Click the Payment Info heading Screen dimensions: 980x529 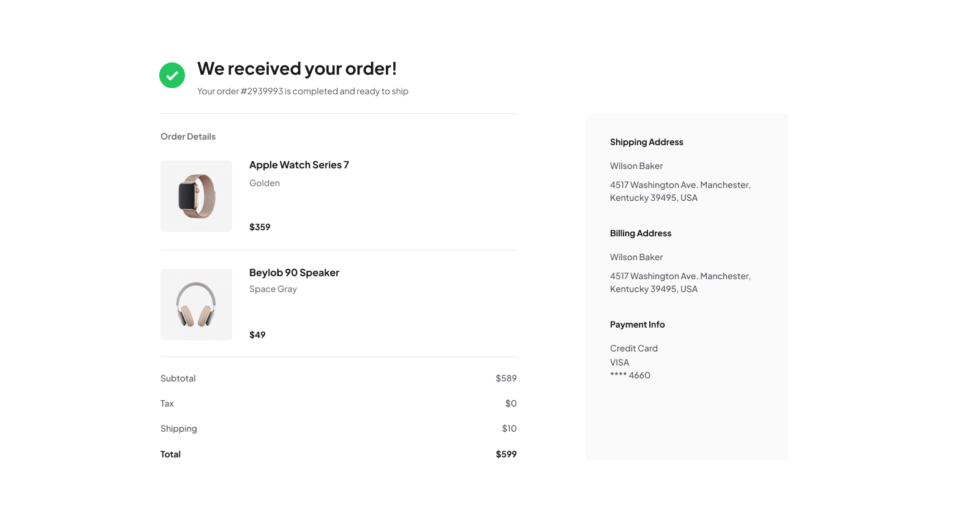pyautogui.click(x=637, y=324)
